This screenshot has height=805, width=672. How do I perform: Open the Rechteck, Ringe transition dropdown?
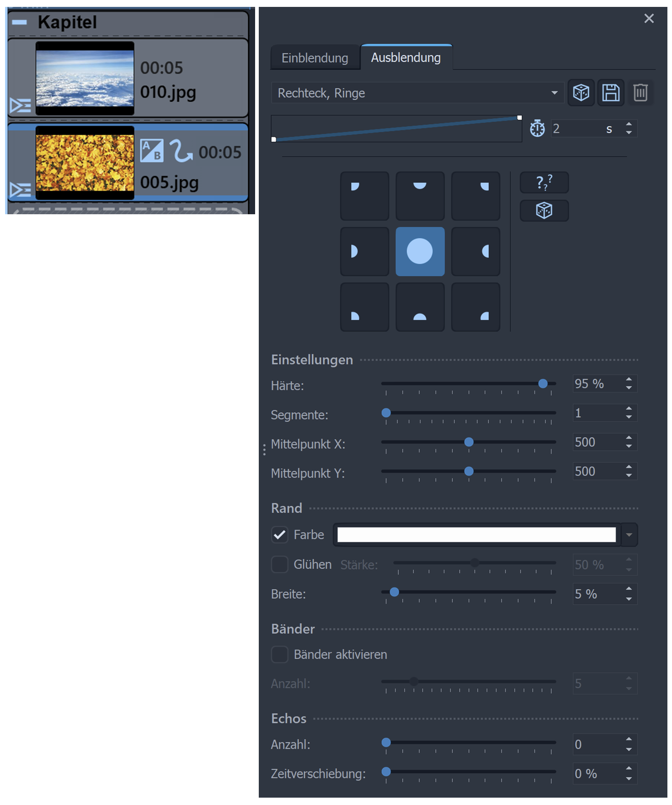[x=417, y=93]
